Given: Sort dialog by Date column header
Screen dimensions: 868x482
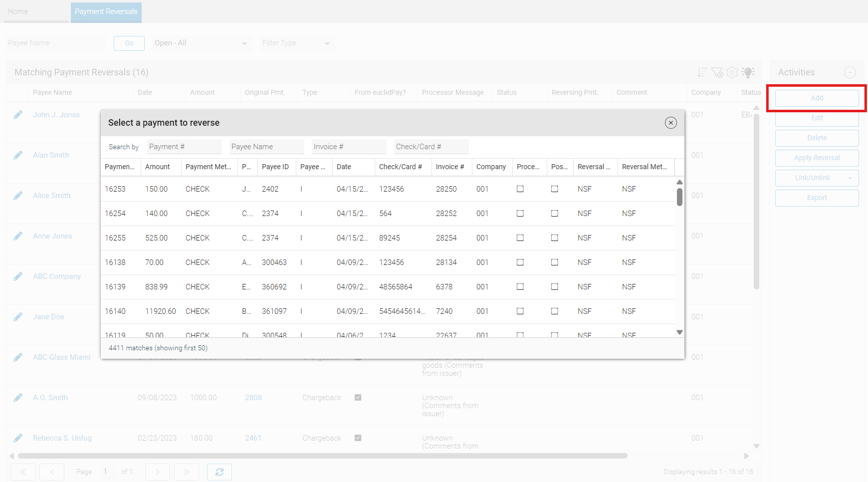Looking at the screenshot, I should click(x=354, y=167).
